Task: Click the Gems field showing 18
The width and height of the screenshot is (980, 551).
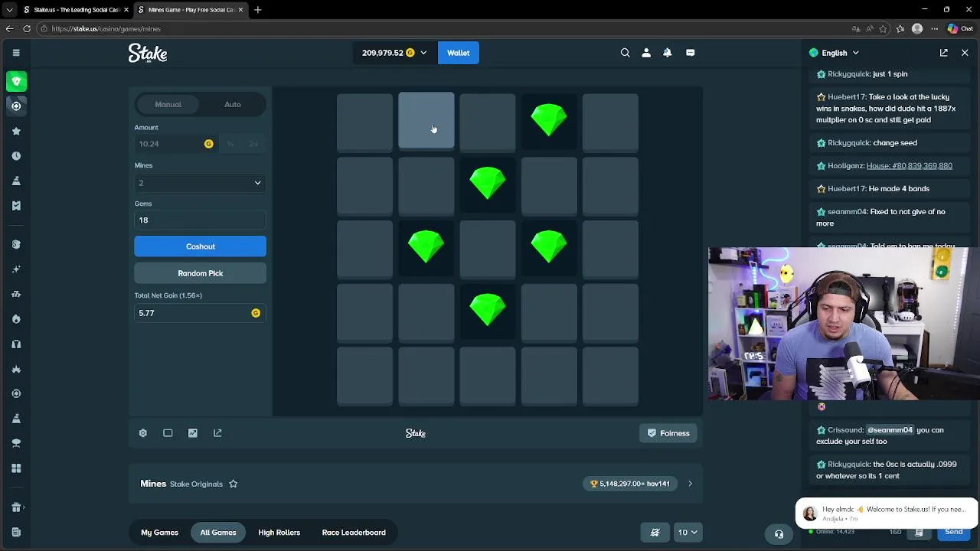Action: (x=200, y=220)
